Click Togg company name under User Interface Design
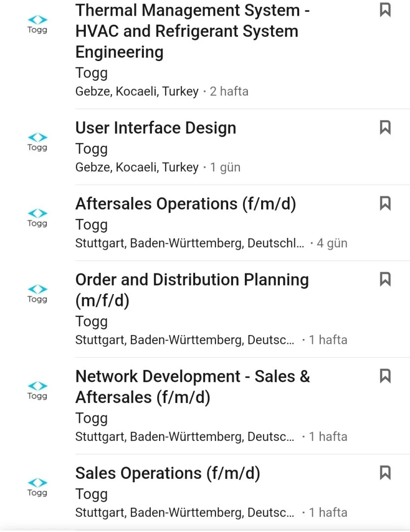Screen dimensions: 410x532 [92, 149]
